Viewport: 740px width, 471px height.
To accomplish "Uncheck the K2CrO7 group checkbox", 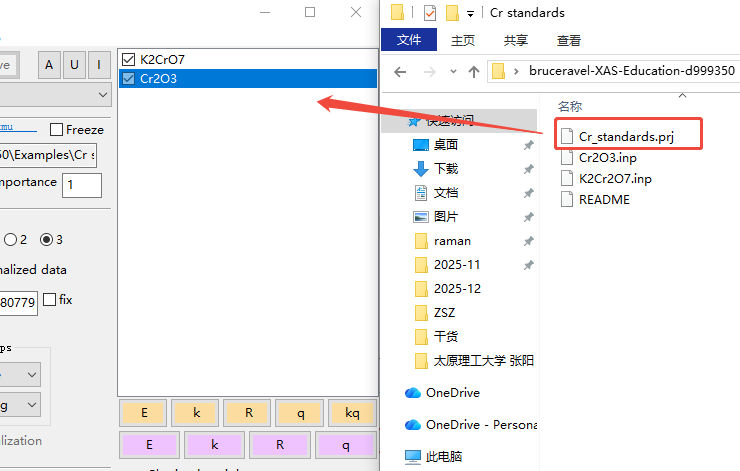I will pos(127,59).
